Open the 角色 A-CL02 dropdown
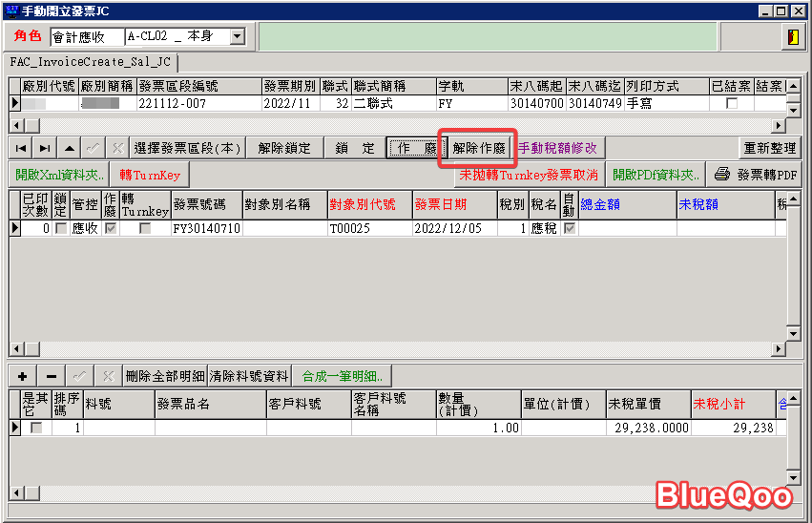Viewport: 812px width, 523px height. click(237, 37)
